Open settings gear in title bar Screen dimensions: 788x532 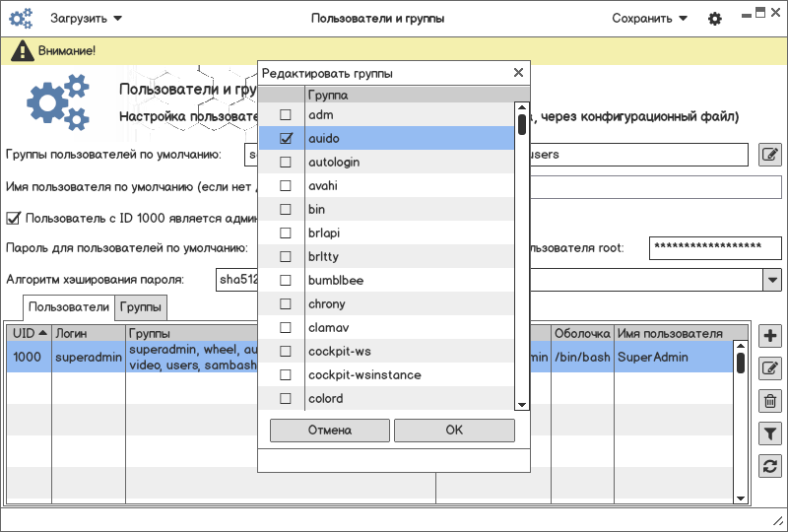[715, 19]
